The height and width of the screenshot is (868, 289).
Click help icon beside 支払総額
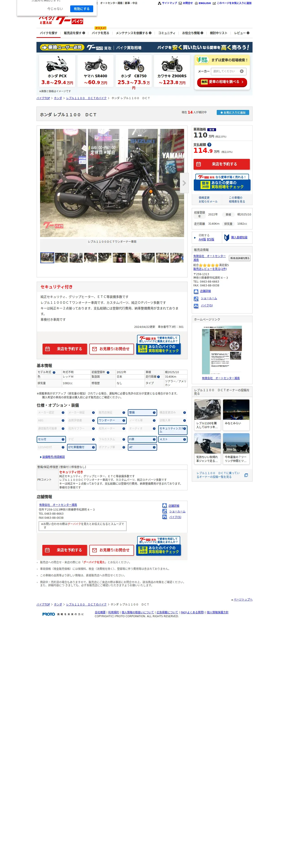pyautogui.click(x=209, y=145)
